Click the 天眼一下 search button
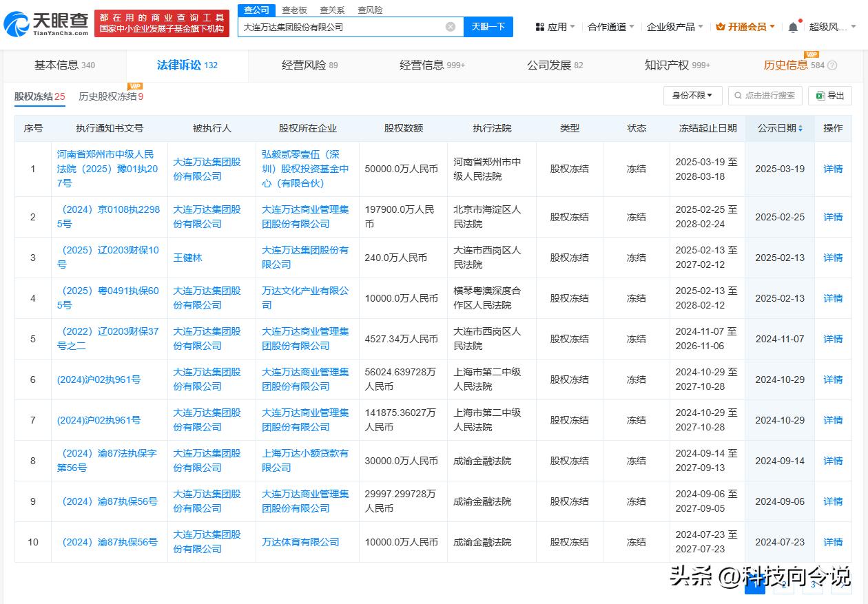 pos(488,27)
